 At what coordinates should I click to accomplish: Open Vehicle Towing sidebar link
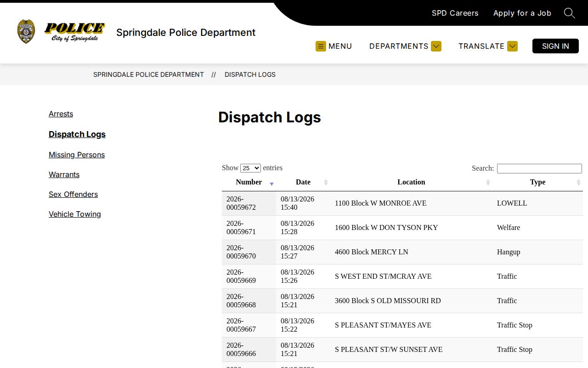[75, 214]
